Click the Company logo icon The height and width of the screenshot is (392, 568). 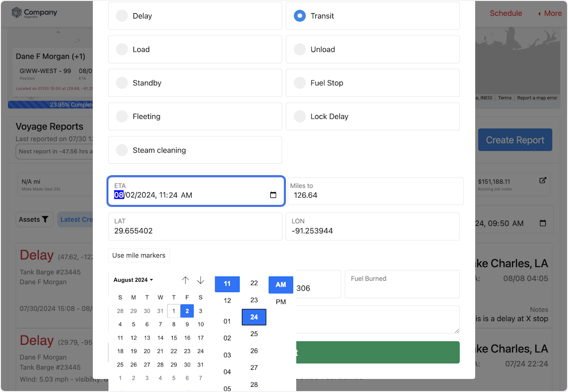pos(17,13)
